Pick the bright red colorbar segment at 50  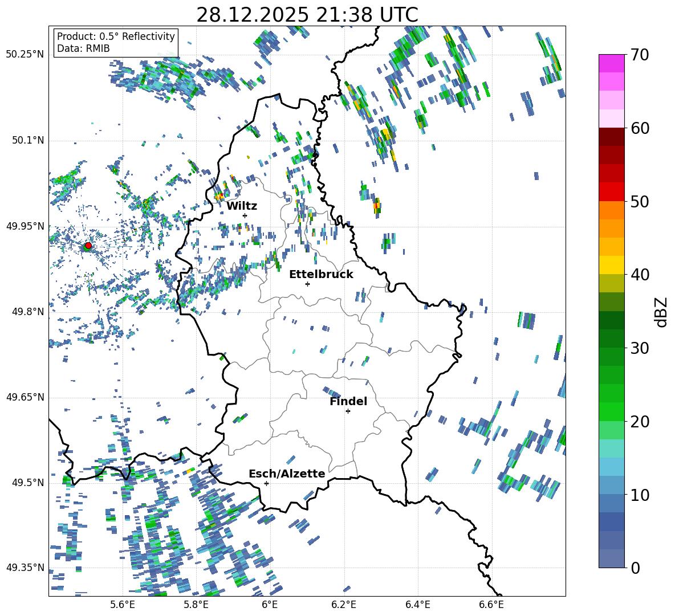(x=611, y=192)
